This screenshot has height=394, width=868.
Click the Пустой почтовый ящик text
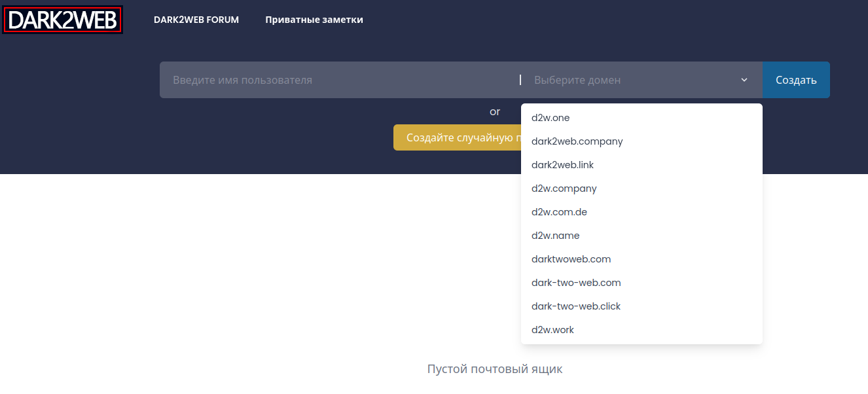[x=495, y=369]
